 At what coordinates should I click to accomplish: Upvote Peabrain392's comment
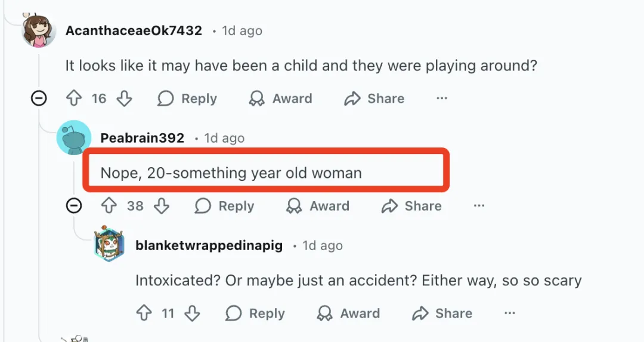(109, 206)
